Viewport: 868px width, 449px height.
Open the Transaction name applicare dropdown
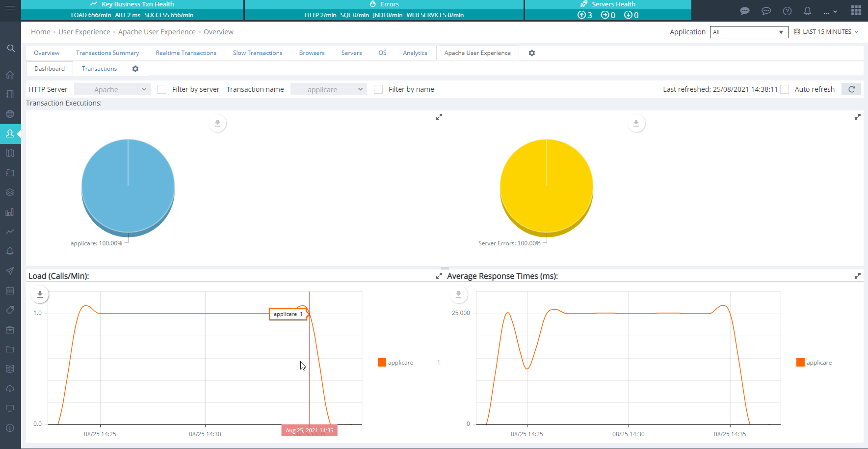pos(328,89)
